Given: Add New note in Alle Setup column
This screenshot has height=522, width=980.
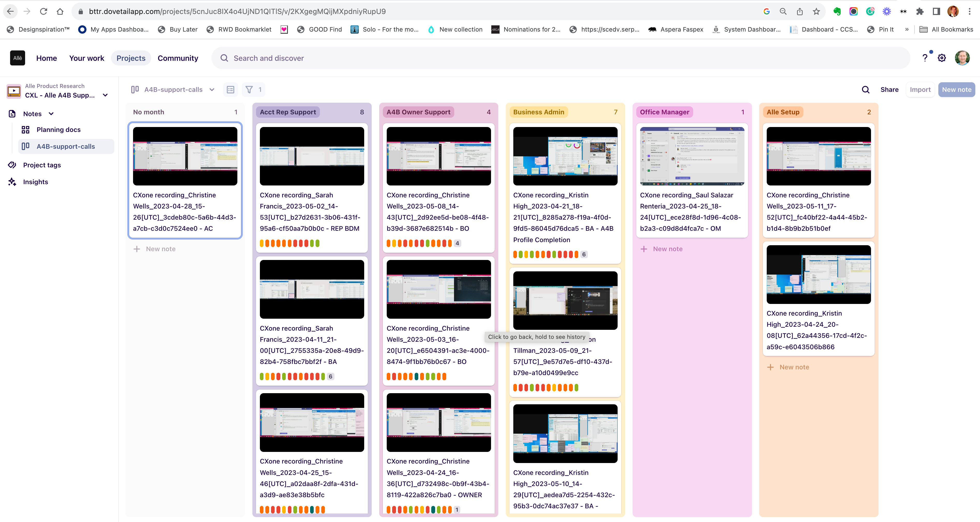Looking at the screenshot, I should [x=788, y=367].
